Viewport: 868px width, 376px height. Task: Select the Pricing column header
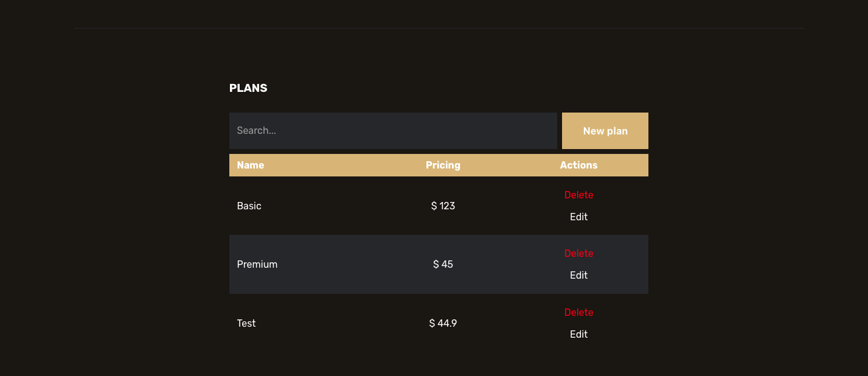coord(443,165)
